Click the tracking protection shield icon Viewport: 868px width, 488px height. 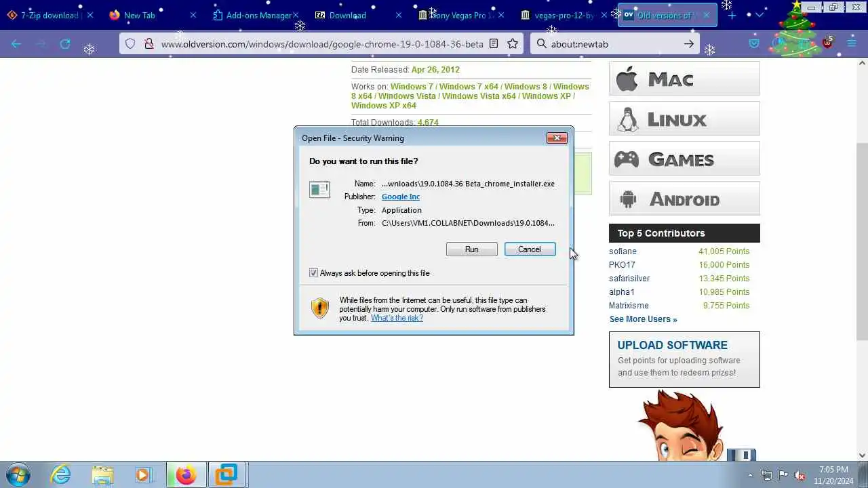coord(130,43)
